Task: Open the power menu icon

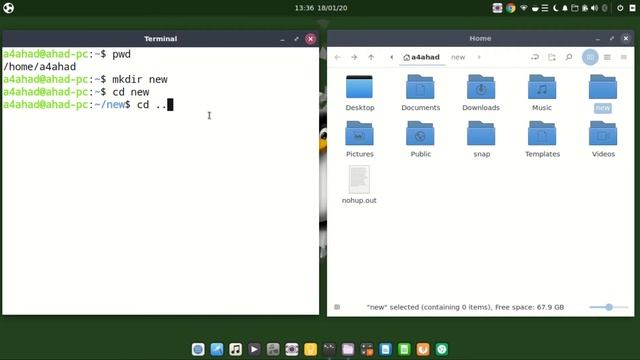Action: (620, 8)
